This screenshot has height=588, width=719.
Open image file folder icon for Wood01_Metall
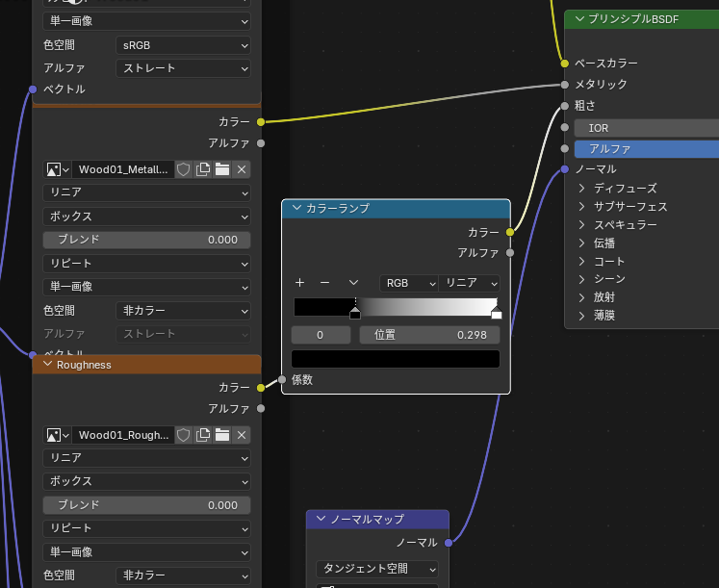(x=222, y=169)
